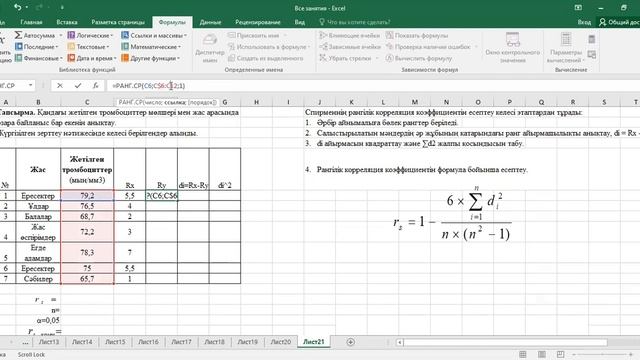
Task: Click Убрать стрелки remove arrows
Action: coord(345,58)
